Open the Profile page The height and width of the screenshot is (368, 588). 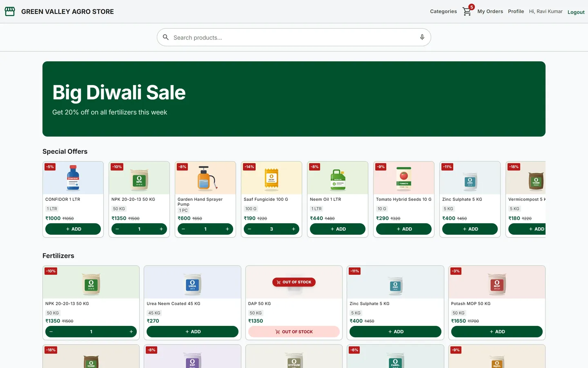tap(516, 11)
